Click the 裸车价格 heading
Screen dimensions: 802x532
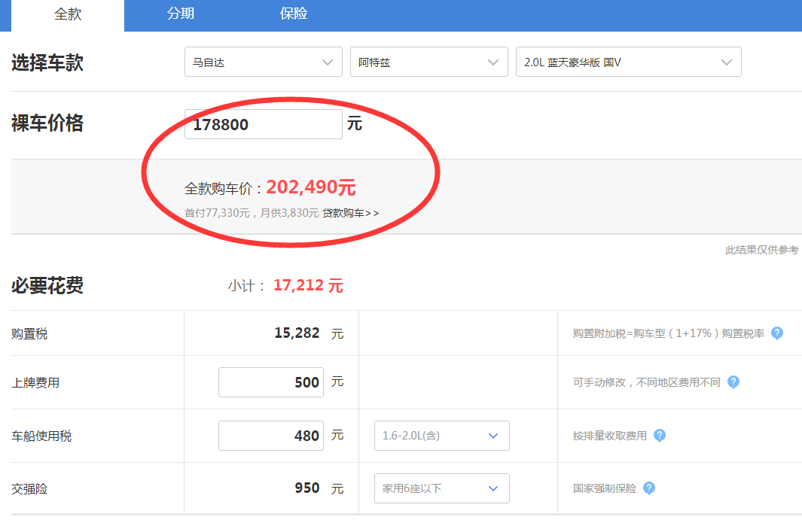click(x=47, y=123)
